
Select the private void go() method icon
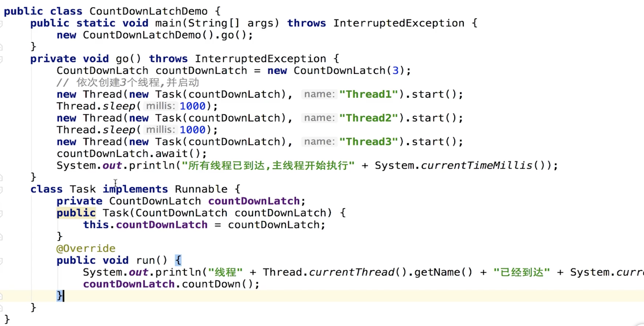[3, 59]
